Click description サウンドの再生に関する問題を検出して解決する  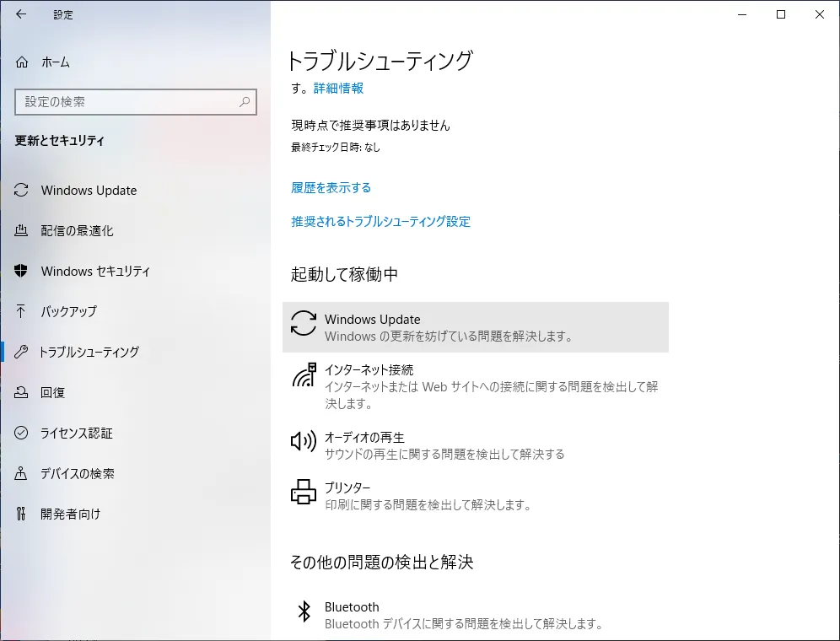444,455
